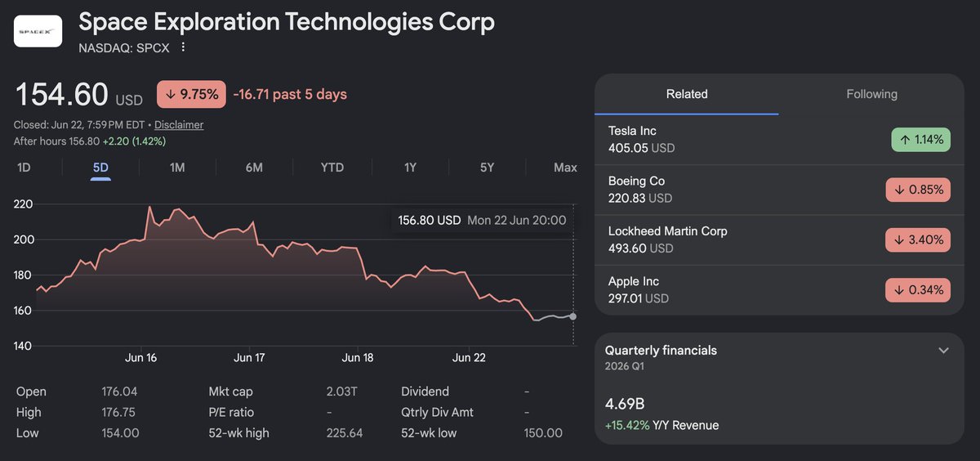
Task: Click the High value 176.75
Action: (x=118, y=412)
